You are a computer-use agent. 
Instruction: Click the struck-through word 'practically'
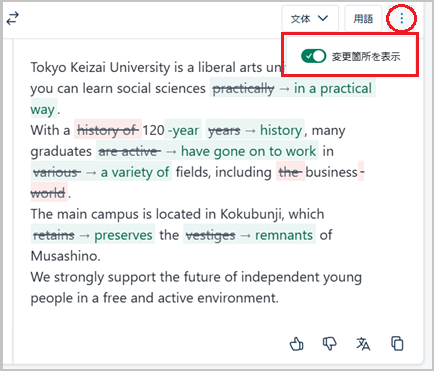coord(244,89)
